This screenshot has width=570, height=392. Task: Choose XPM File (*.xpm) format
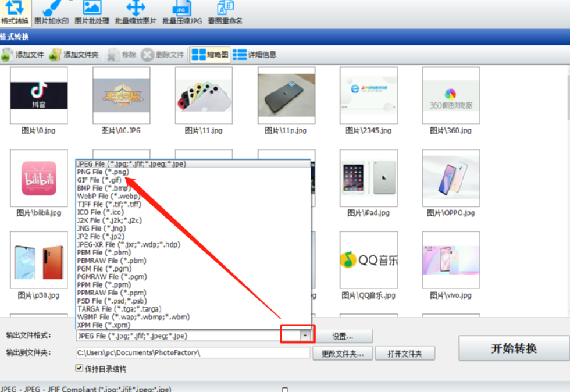pos(193,325)
